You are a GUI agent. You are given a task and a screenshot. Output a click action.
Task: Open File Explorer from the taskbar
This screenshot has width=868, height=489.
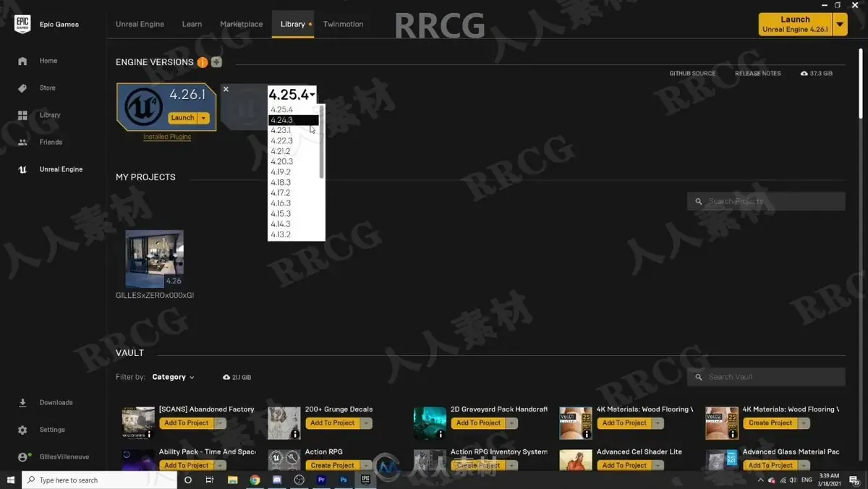(x=232, y=480)
